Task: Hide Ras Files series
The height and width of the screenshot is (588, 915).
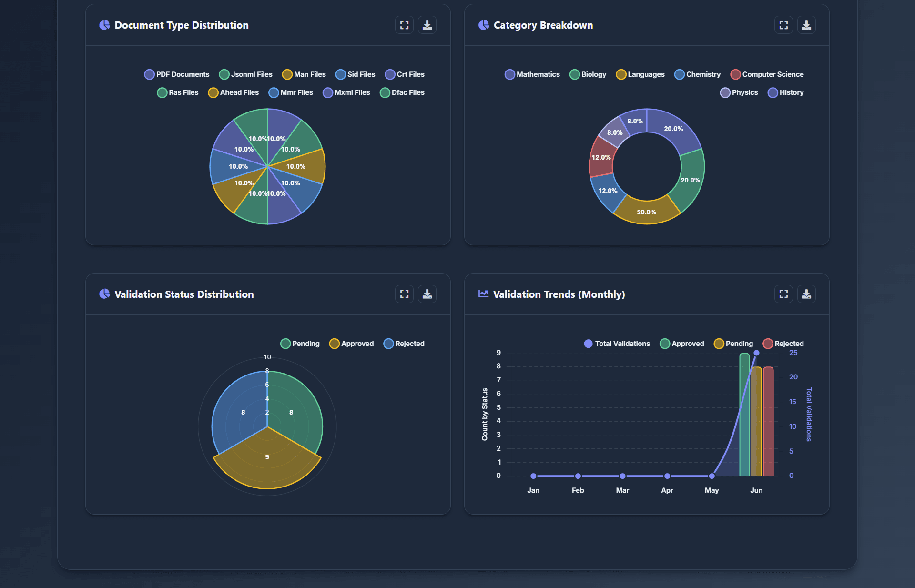Action: (178, 92)
